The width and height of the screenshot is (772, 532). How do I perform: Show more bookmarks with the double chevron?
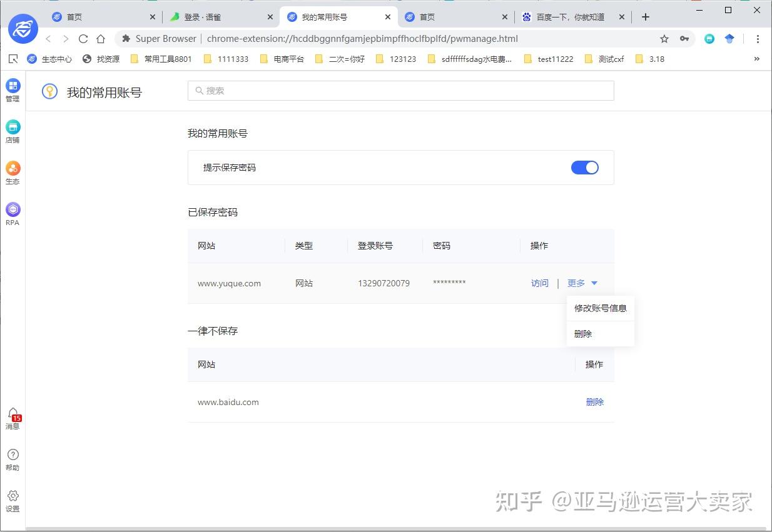click(757, 59)
